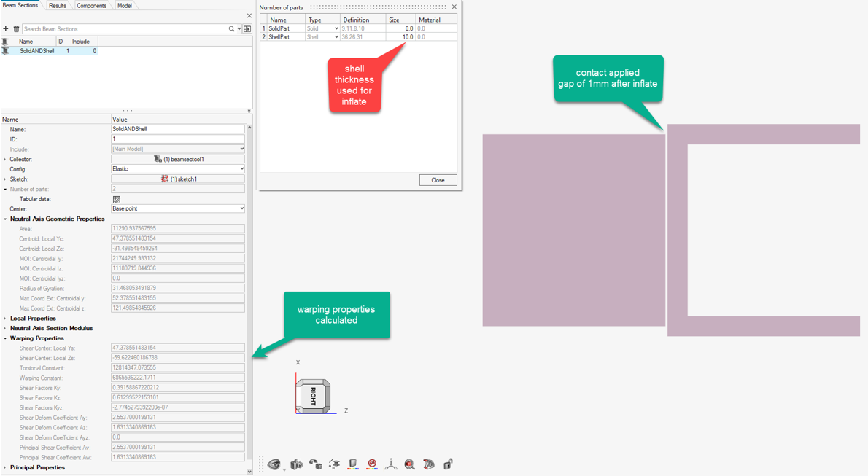Switch to the Components tab
This screenshot has height=476, width=868.
coord(91,6)
